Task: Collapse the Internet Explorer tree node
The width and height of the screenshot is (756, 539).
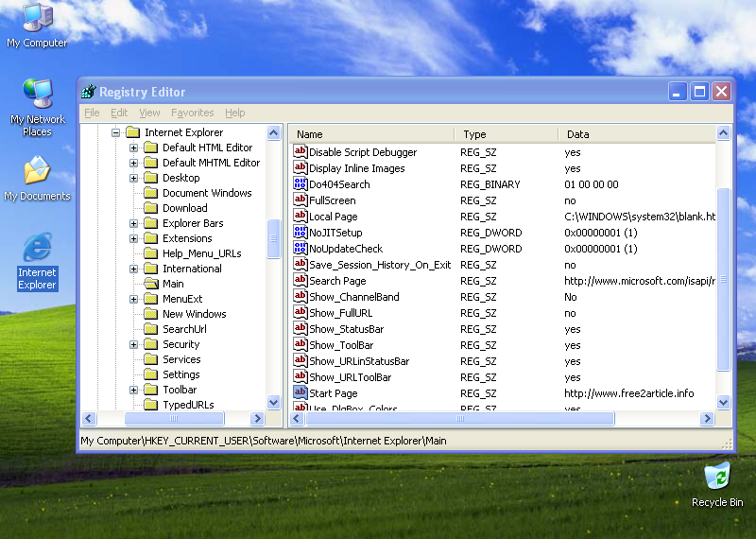Action: [x=115, y=132]
